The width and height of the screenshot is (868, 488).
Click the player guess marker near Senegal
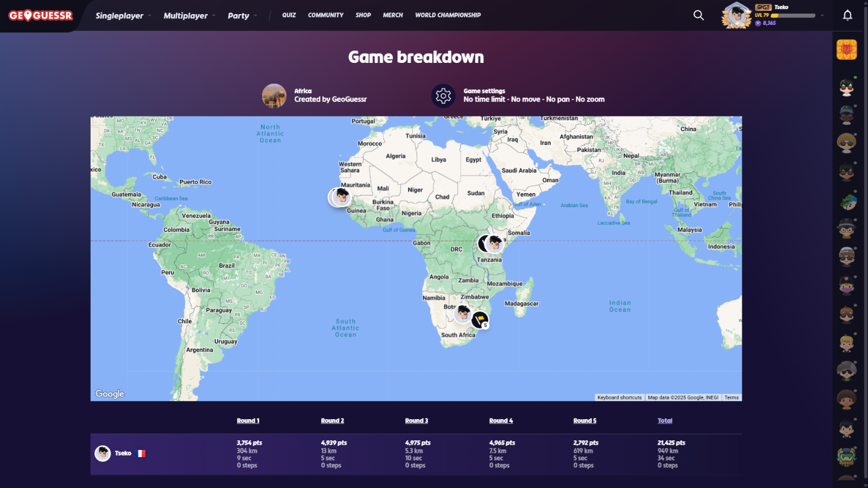(x=342, y=196)
